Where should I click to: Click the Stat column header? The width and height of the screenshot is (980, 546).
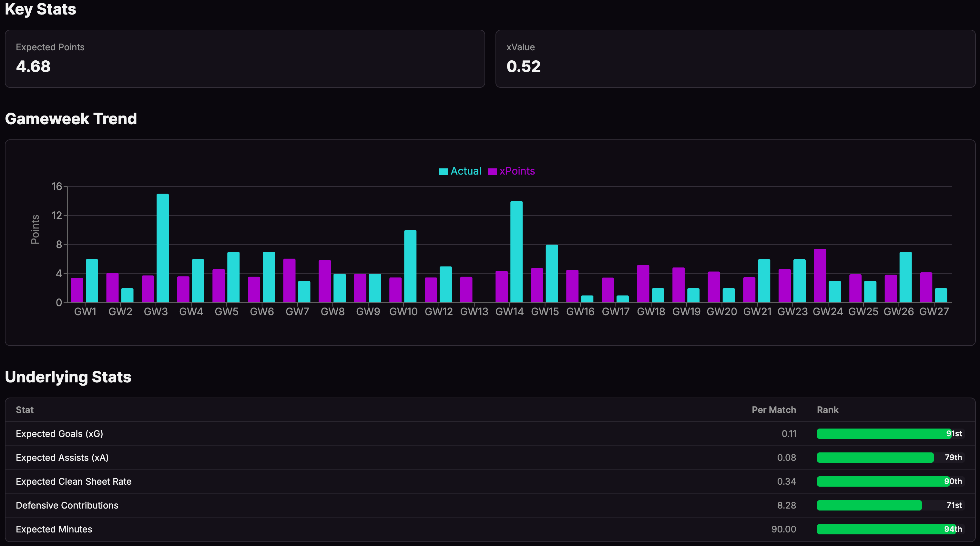pos(25,410)
